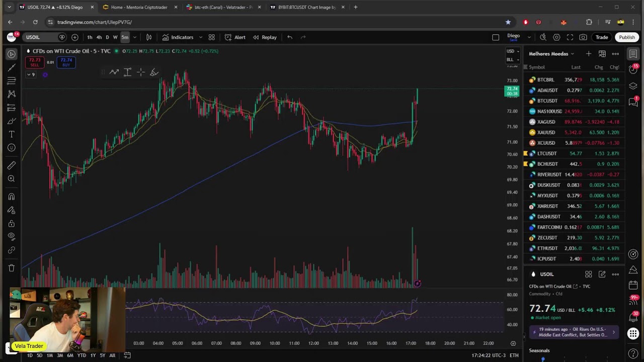Viewport: 644px width, 362px height.
Task: Open the go-to-date calendar icon
Action: coord(127,355)
